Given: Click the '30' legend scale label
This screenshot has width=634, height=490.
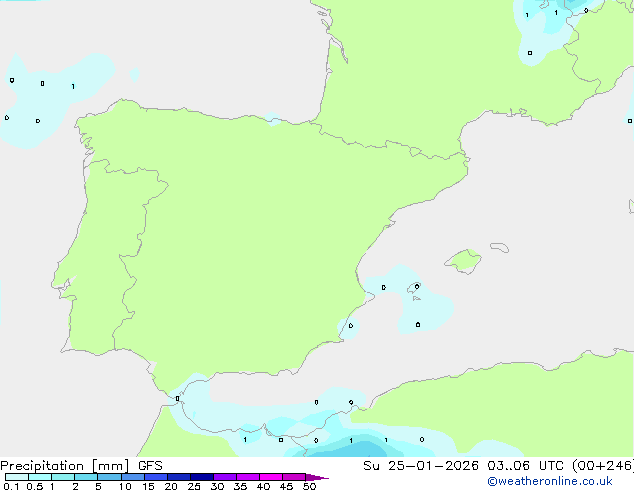Looking at the screenshot, I should click(x=217, y=486).
